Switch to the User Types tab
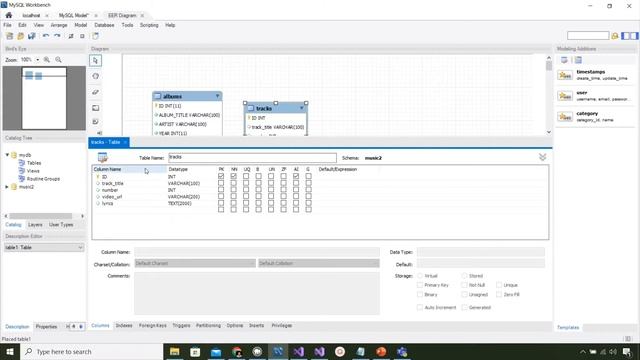This screenshot has height=360, width=640. pos(61,225)
